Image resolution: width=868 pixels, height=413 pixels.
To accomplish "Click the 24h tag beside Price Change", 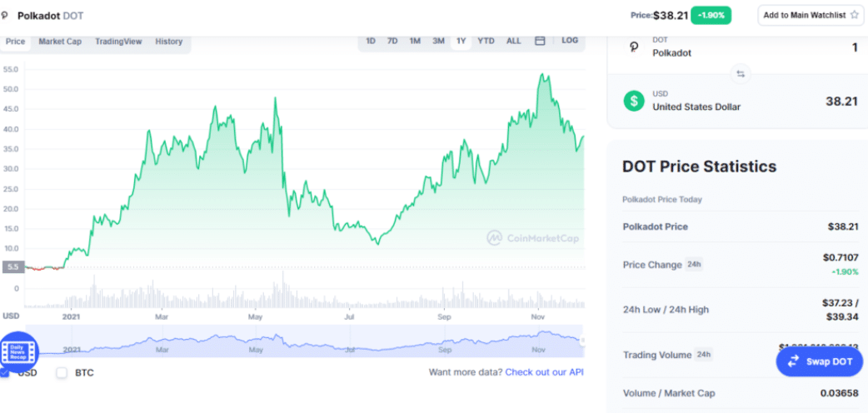I will 694,265.
